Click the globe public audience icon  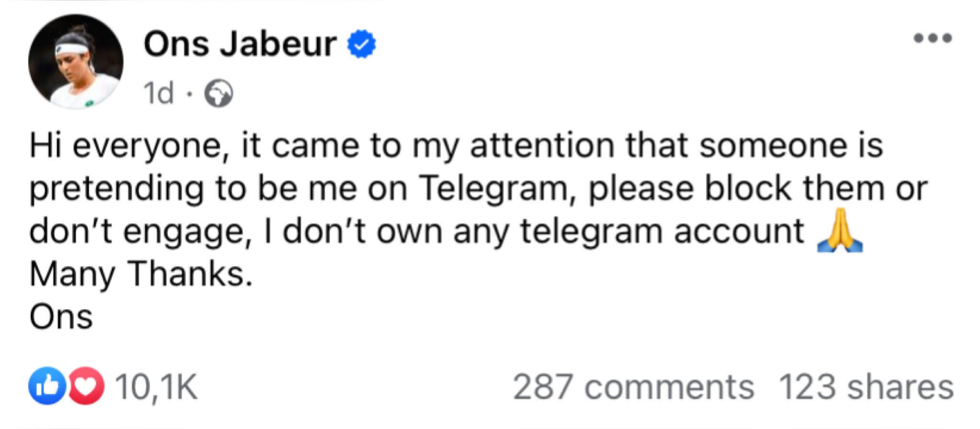click(219, 93)
